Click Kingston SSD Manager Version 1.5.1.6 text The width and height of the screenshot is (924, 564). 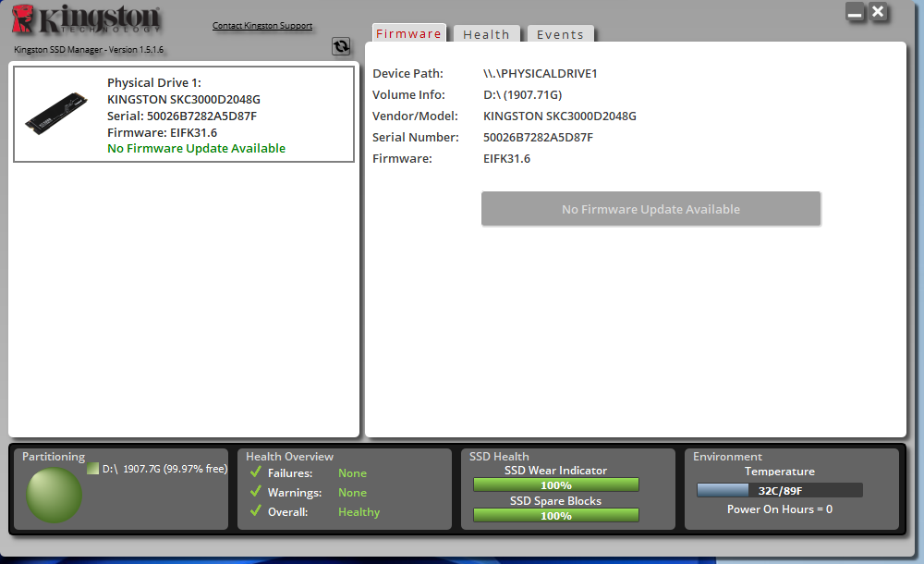89,50
